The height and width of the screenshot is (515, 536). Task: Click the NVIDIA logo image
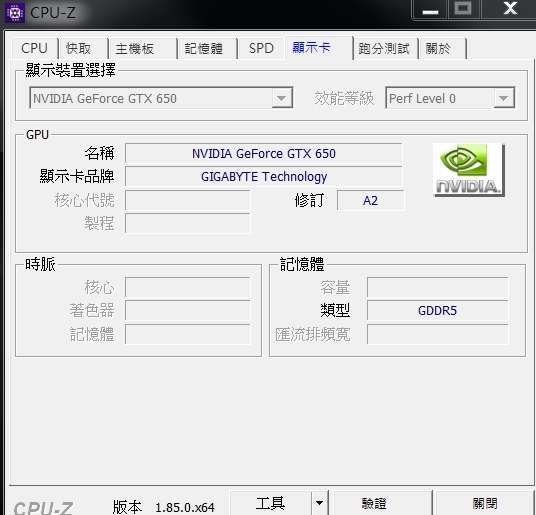coord(469,170)
